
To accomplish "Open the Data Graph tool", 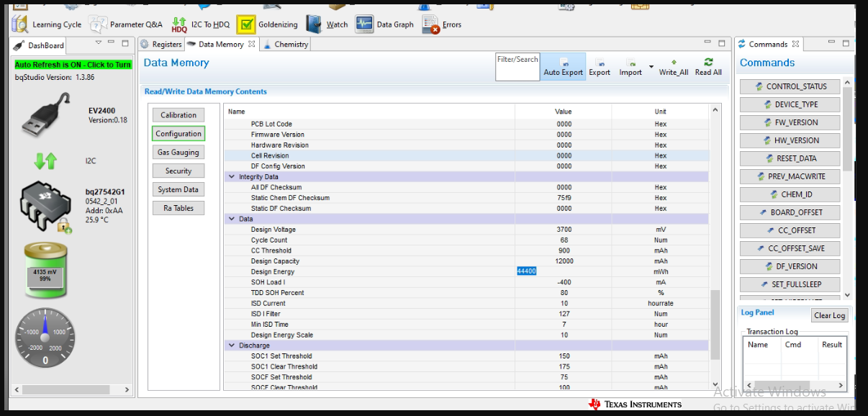I will click(384, 24).
